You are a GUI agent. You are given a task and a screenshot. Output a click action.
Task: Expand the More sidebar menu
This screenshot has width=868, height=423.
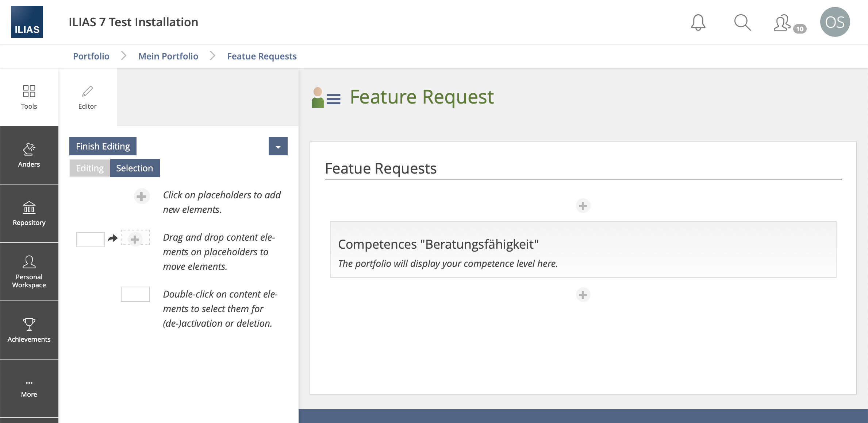tap(29, 388)
